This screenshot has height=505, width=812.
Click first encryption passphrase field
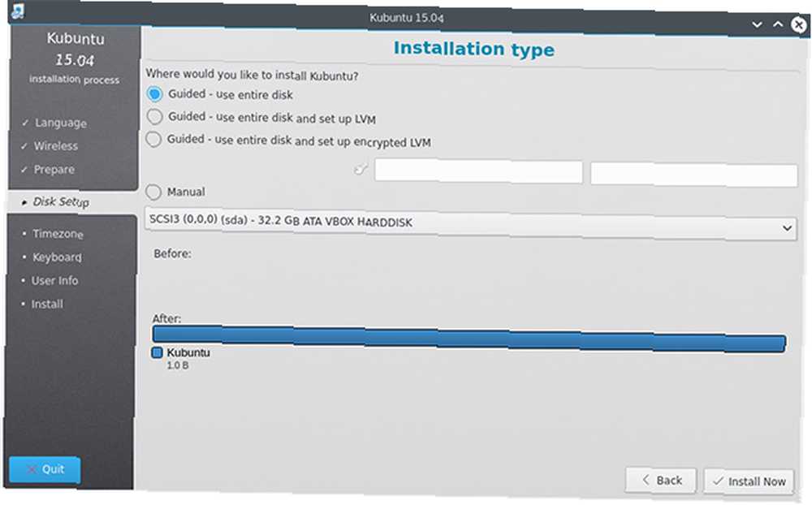[x=478, y=171]
